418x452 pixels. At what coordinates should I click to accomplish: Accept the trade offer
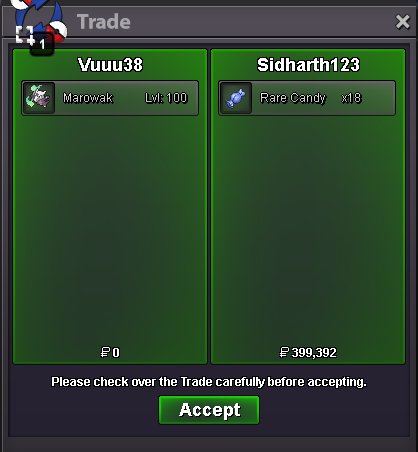click(x=209, y=410)
